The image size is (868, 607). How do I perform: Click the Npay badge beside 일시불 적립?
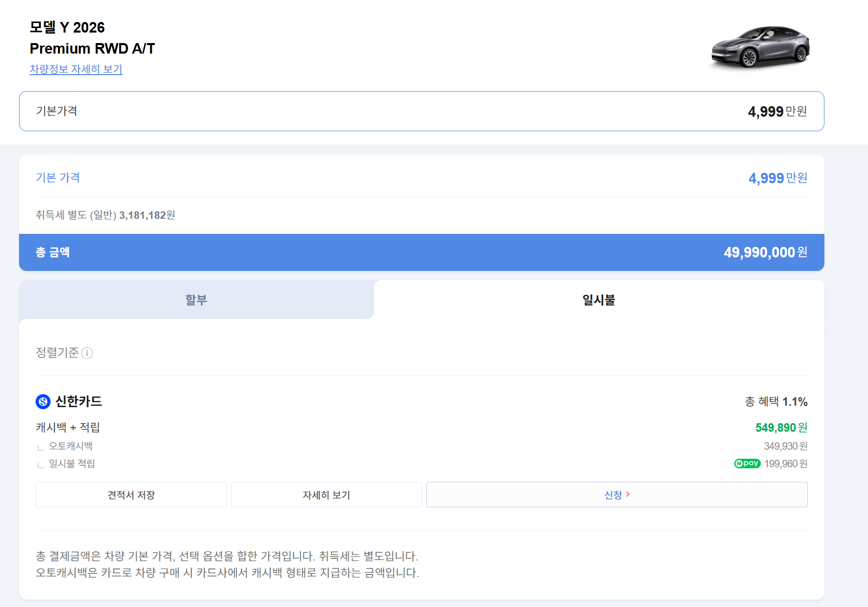pyautogui.click(x=747, y=463)
